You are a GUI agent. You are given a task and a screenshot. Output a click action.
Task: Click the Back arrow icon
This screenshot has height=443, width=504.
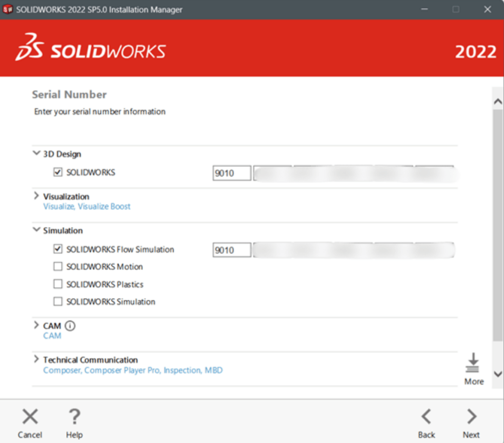426,416
